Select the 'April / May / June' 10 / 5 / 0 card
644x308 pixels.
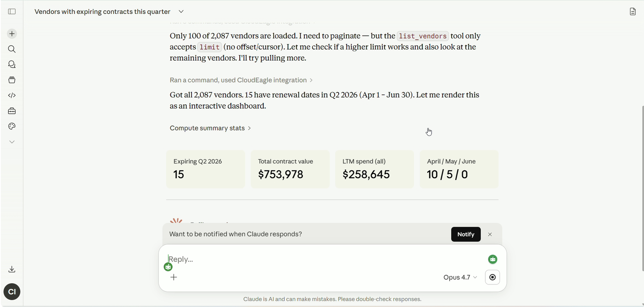(x=459, y=169)
